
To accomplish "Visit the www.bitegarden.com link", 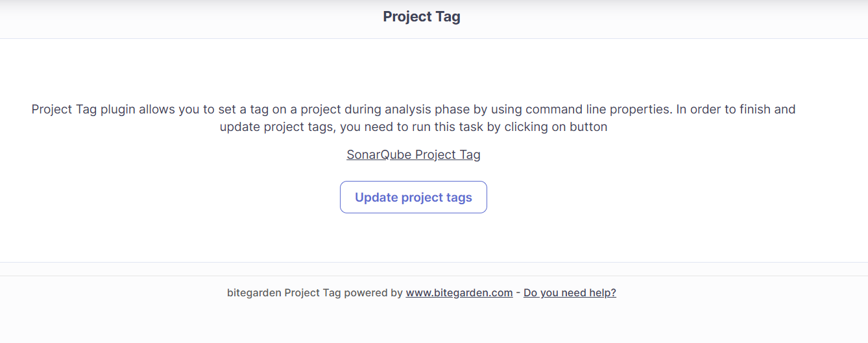I will [x=459, y=293].
